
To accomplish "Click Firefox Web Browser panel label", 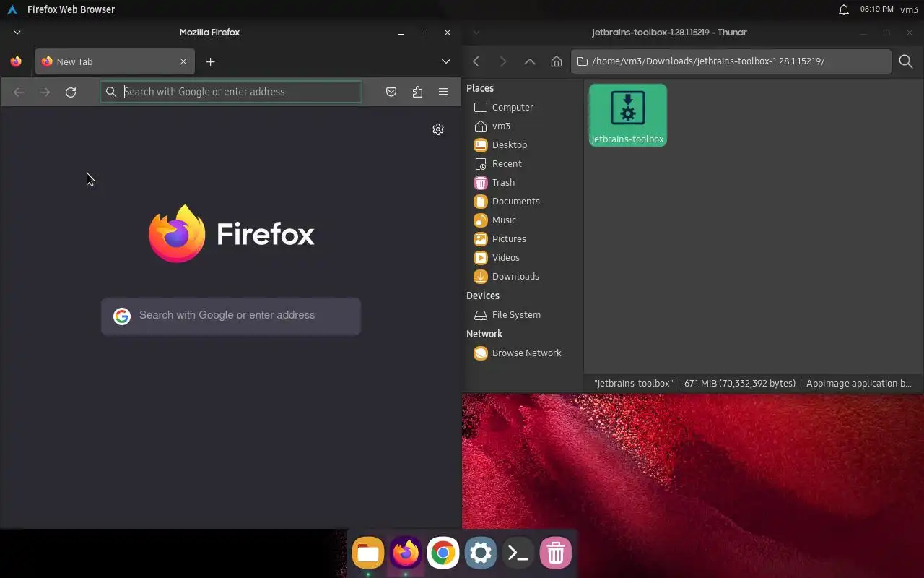I will (71, 9).
